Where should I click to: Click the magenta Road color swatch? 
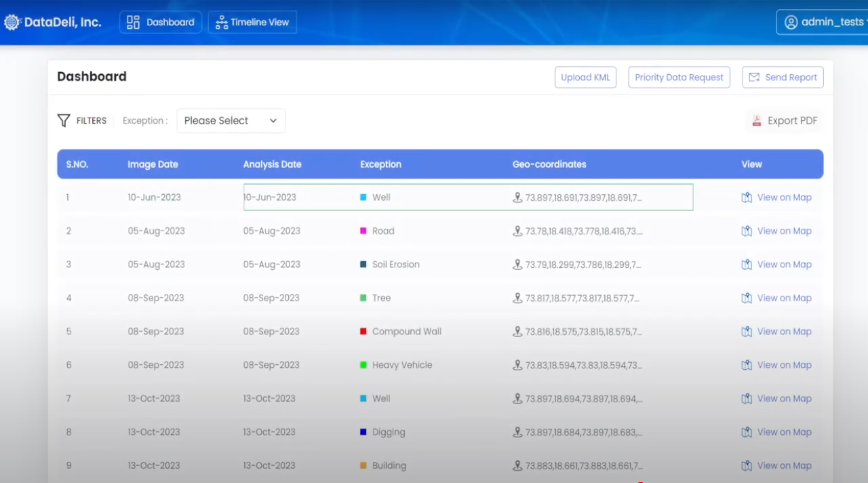coord(363,231)
